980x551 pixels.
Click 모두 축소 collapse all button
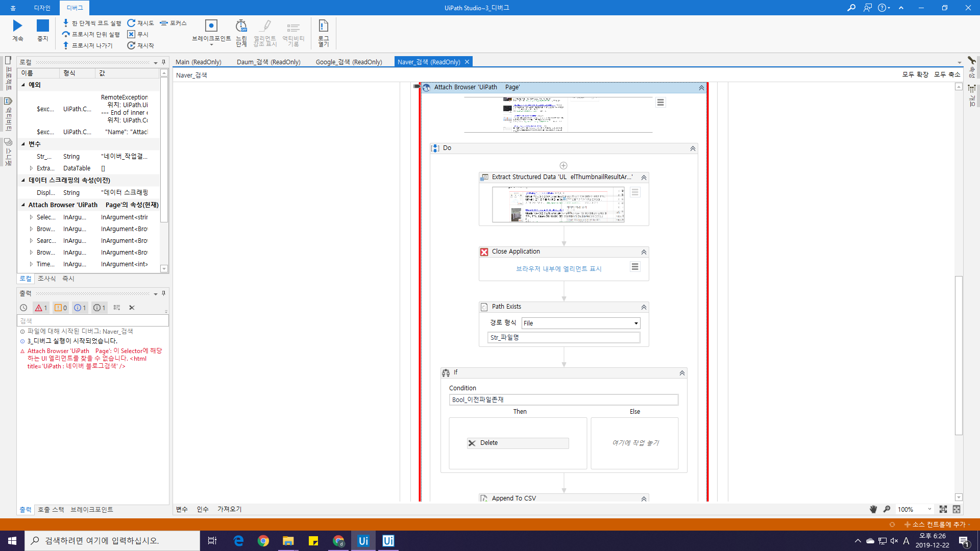[x=947, y=74]
